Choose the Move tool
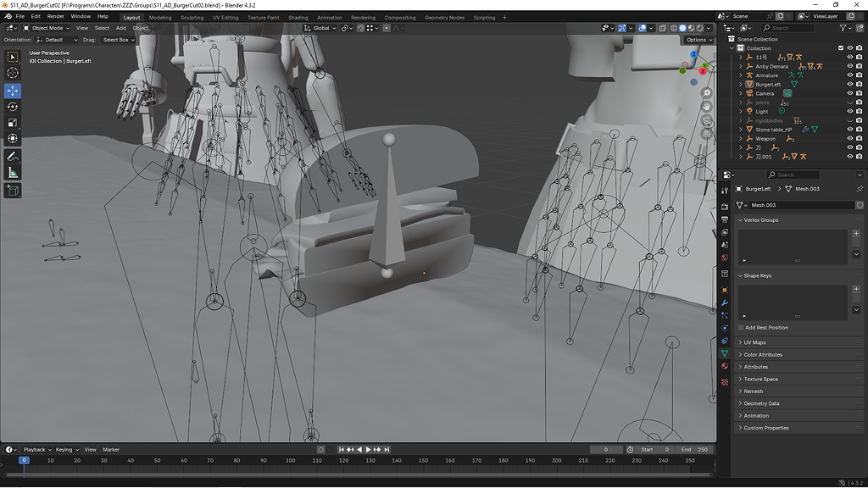This screenshot has width=868, height=488. tap(13, 90)
